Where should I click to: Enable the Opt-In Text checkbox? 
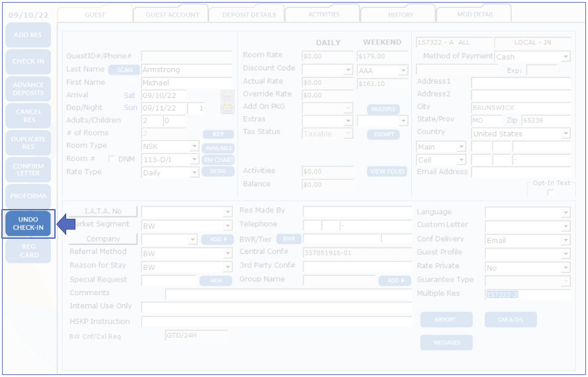(x=550, y=192)
